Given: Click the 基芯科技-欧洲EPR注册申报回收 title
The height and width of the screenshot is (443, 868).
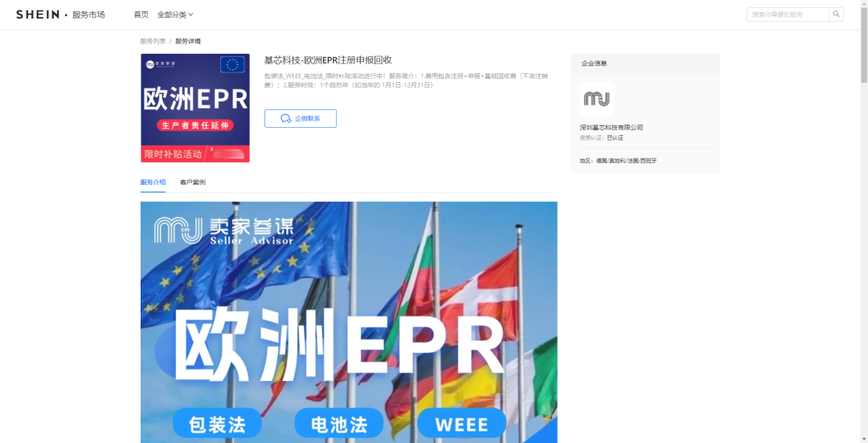Looking at the screenshot, I should point(328,60).
